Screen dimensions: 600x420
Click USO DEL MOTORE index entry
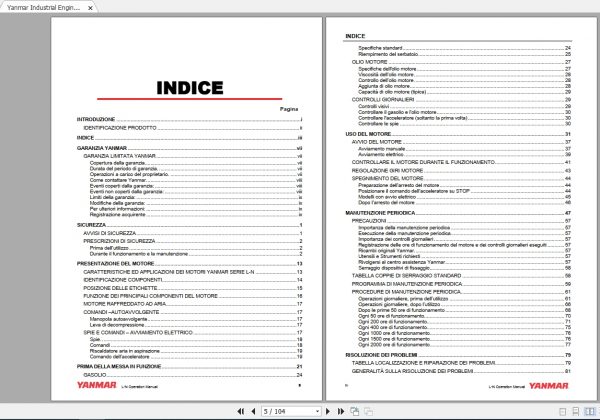pyautogui.click(x=368, y=134)
